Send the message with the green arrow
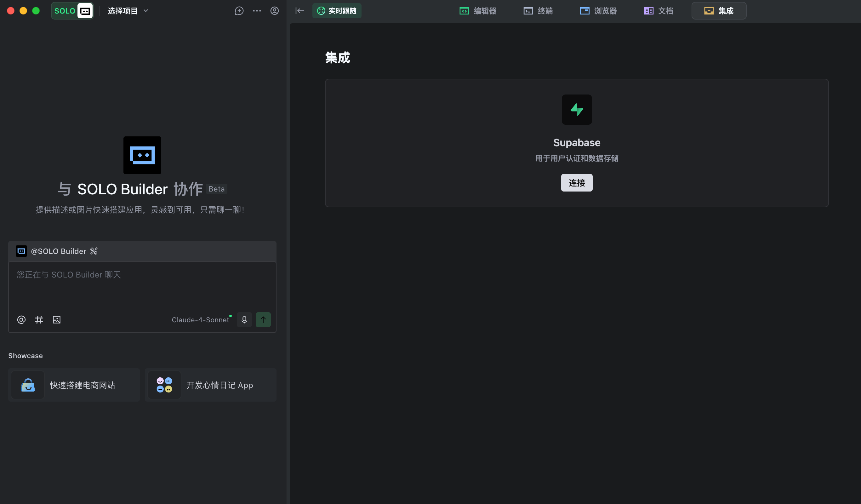This screenshot has height=504, width=861. 263,320
